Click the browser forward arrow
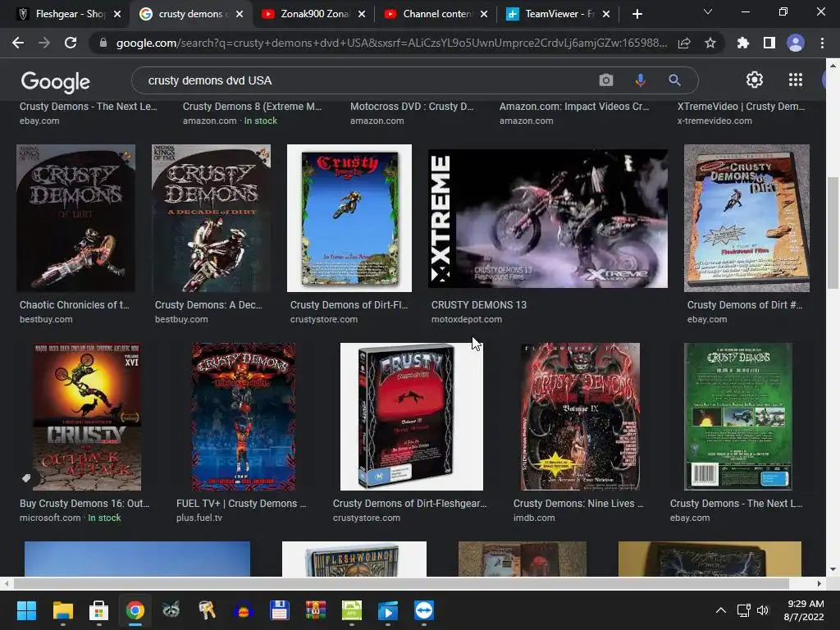Viewport: 840px width, 630px height. (44, 43)
